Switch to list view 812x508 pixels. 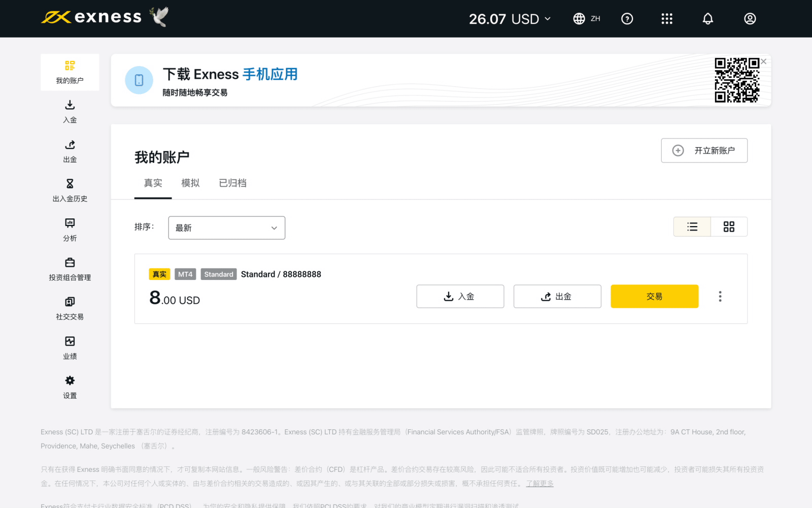coord(692,227)
